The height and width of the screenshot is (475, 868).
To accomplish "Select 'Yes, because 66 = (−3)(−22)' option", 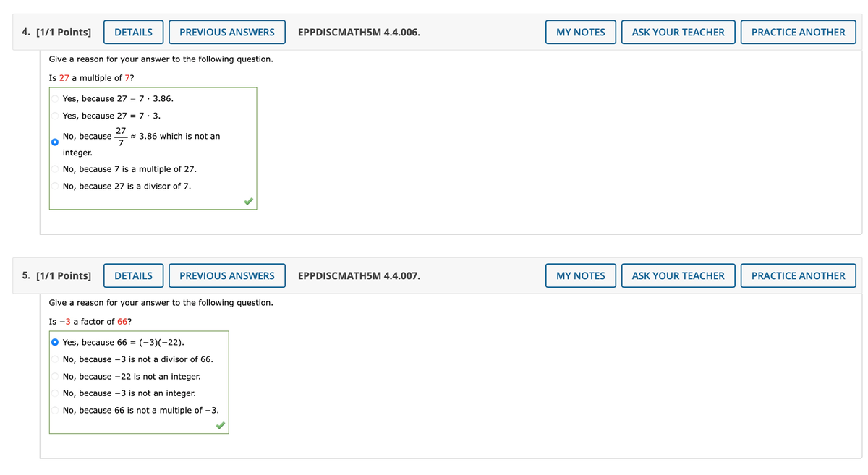I will coord(55,342).
